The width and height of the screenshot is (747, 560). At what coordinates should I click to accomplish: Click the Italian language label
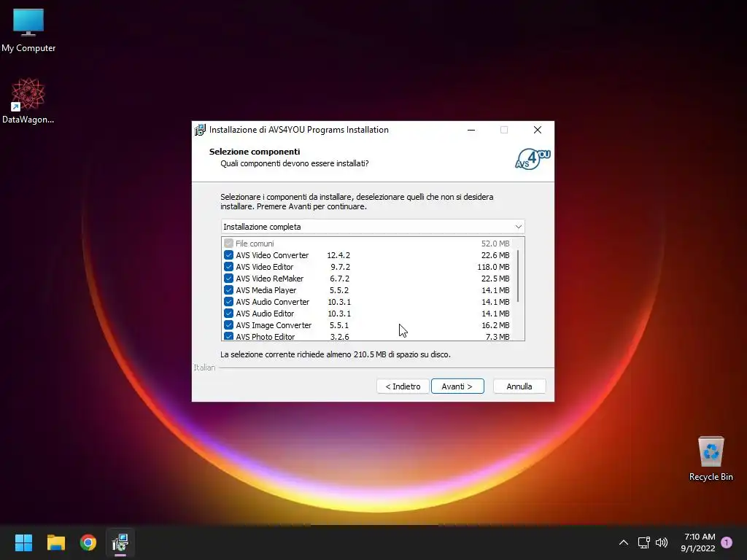click(x=204, y=367)
